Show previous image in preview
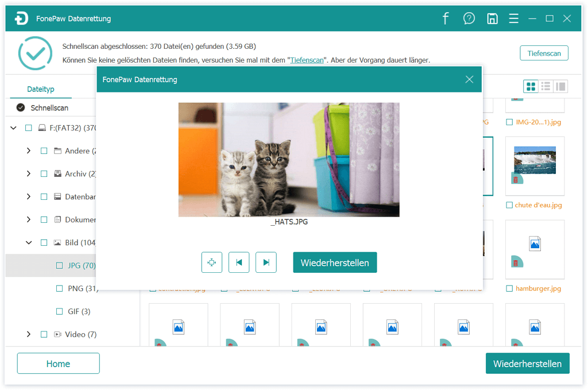 (239, 262)
